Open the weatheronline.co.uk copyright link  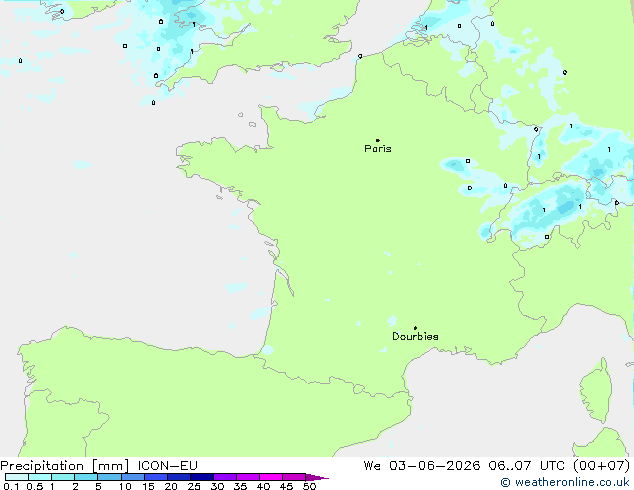tap(565, 482)
